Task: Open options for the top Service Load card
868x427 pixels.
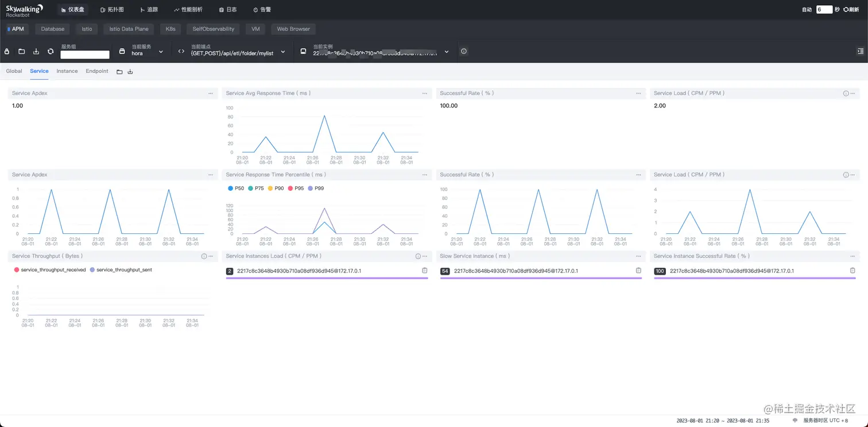Action: tap(853, 93)
